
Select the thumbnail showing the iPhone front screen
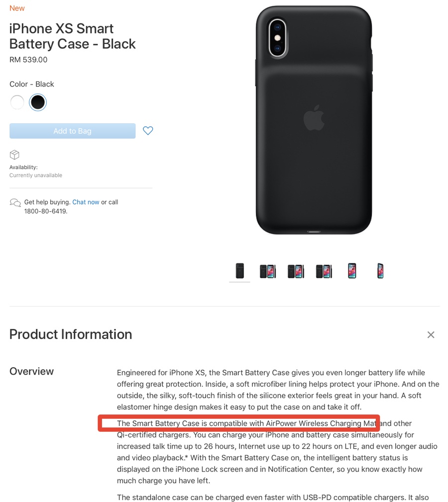351,270
